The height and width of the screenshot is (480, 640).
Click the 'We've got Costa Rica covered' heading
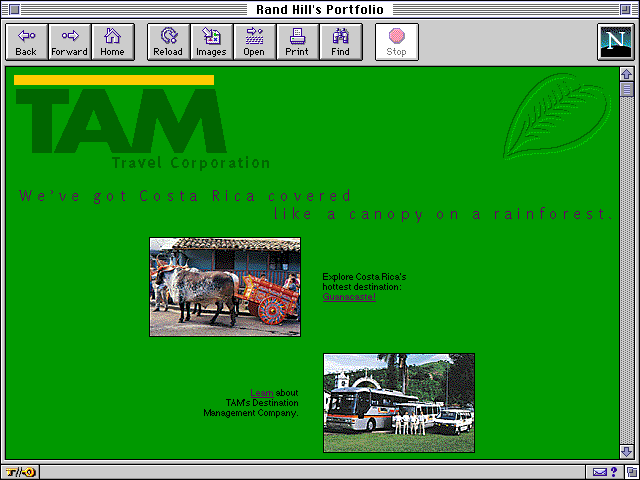185,196
